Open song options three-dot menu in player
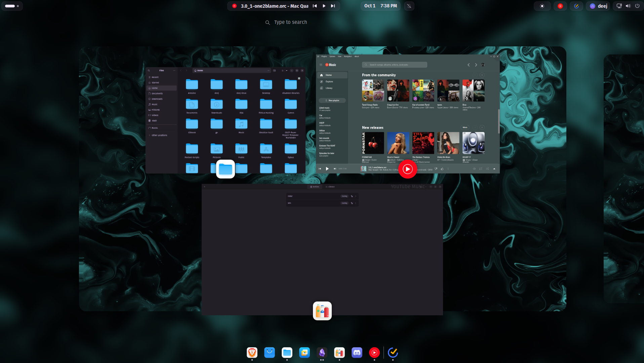Screen dimensions: 644x363 click(x=448, y=169)
